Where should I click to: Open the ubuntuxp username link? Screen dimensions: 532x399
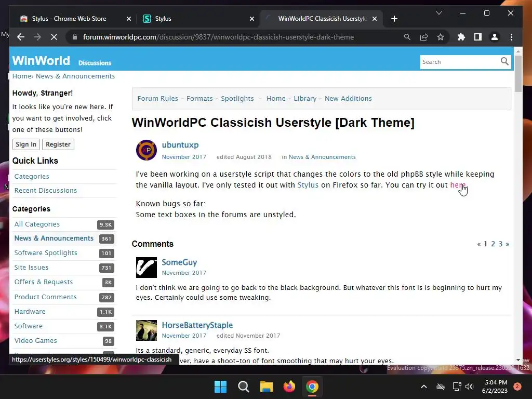coord(180,145)
